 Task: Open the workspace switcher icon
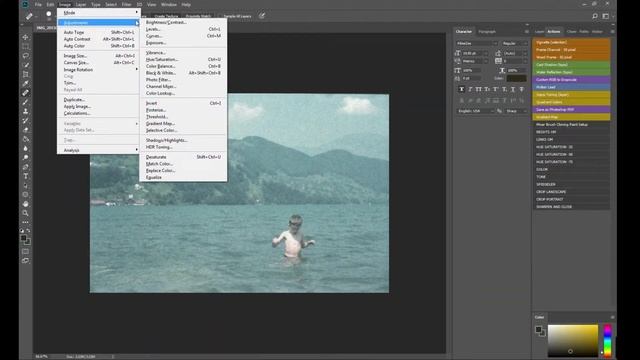[606, 16]
